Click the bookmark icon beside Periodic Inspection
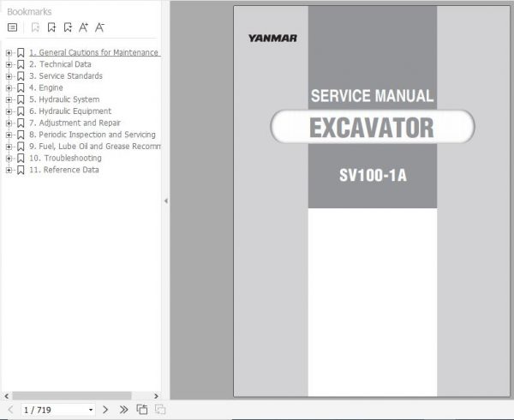This screenshot has height=420, width=514. click(21, 135)
